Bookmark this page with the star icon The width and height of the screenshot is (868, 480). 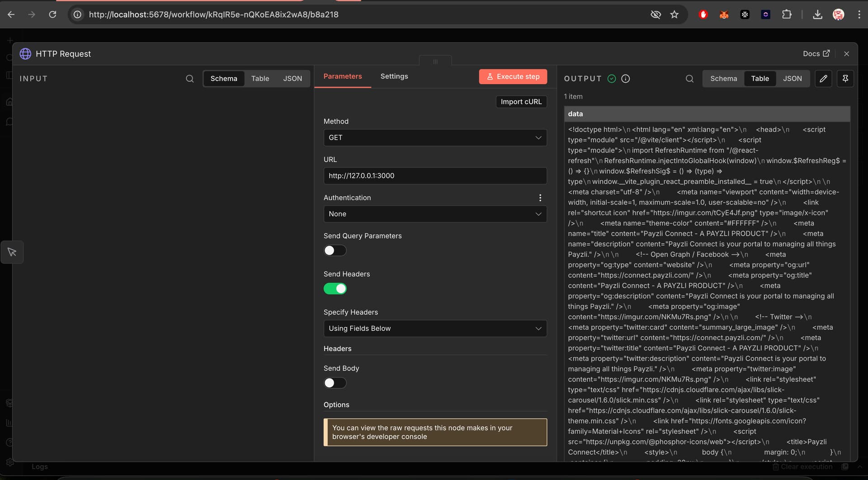click(675, 14)
